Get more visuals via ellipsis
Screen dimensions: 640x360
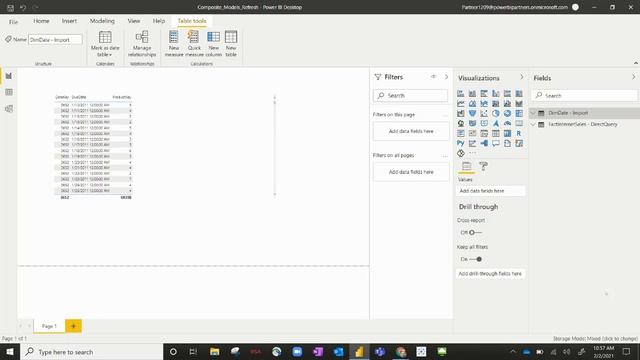(x=472, y=153)
